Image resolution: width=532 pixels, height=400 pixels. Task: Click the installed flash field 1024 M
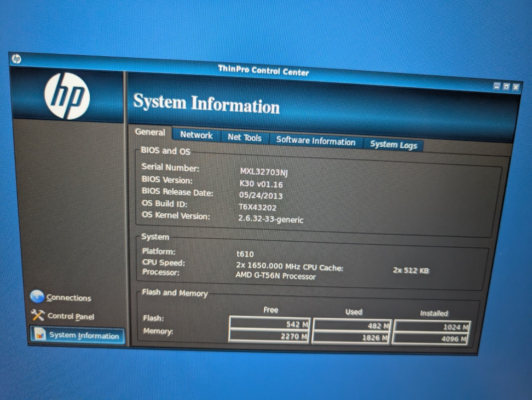(x=432, y=327)
